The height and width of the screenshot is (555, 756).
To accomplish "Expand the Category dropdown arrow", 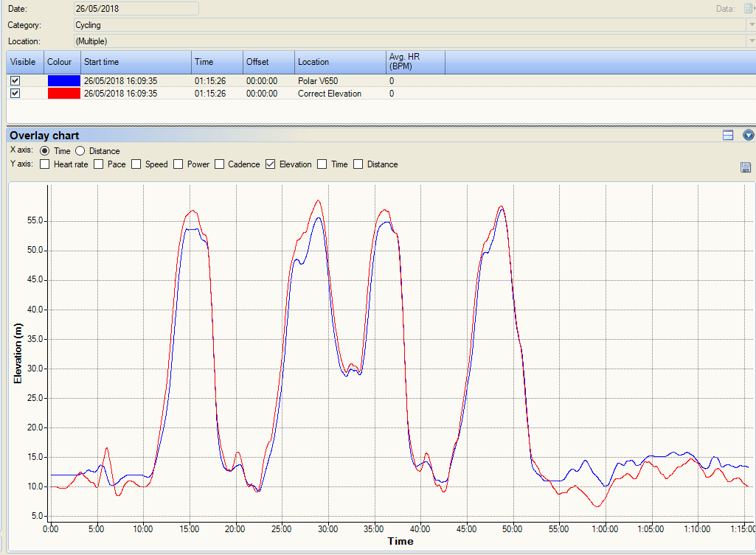I will 750,25.
